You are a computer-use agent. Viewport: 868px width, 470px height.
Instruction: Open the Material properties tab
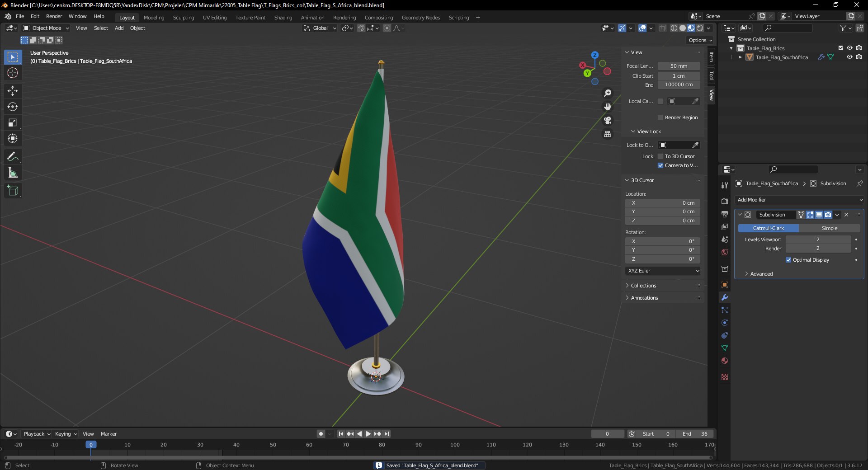725,361
